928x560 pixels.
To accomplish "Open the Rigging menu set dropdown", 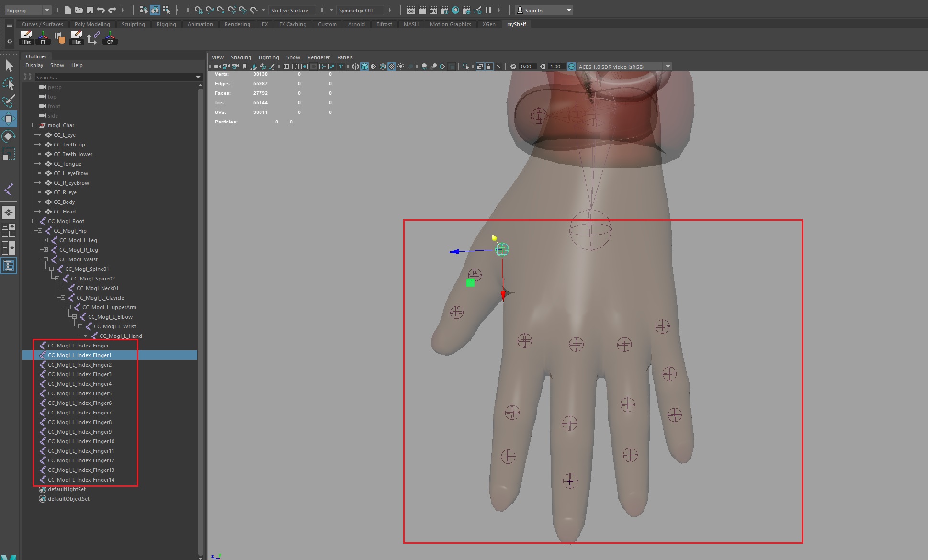I will 27,10.
